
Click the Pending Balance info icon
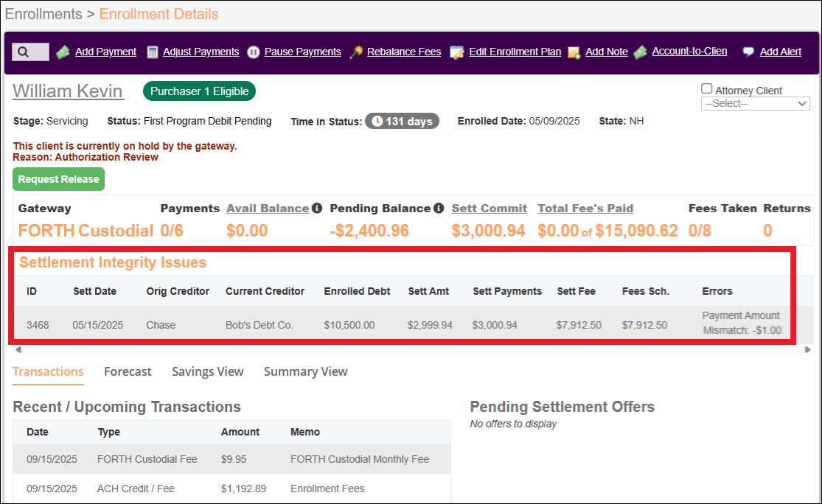click(439, 208)
